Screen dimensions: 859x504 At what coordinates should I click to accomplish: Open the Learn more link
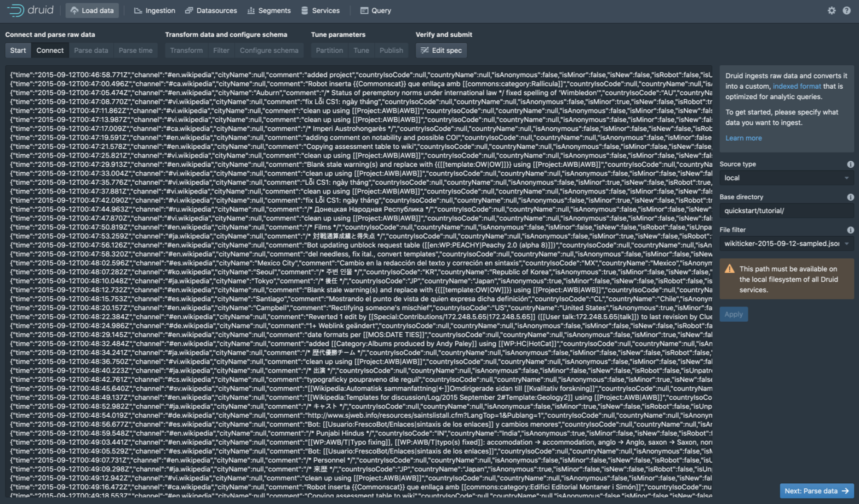click(744, 138)
